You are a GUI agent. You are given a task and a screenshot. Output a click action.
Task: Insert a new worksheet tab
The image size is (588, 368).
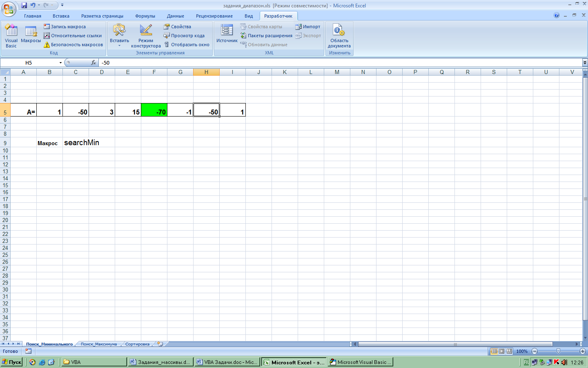click(x=160, y=344)
